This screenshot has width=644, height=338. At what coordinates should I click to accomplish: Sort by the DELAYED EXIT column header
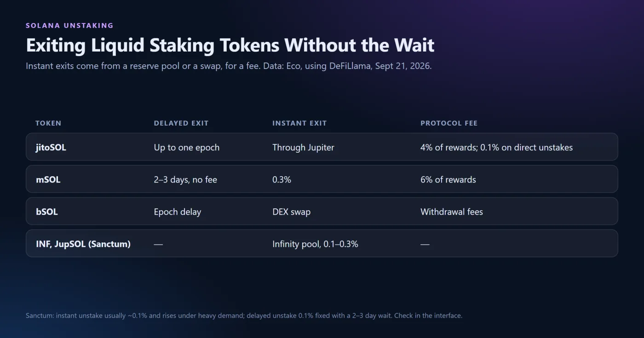point(181,123)
